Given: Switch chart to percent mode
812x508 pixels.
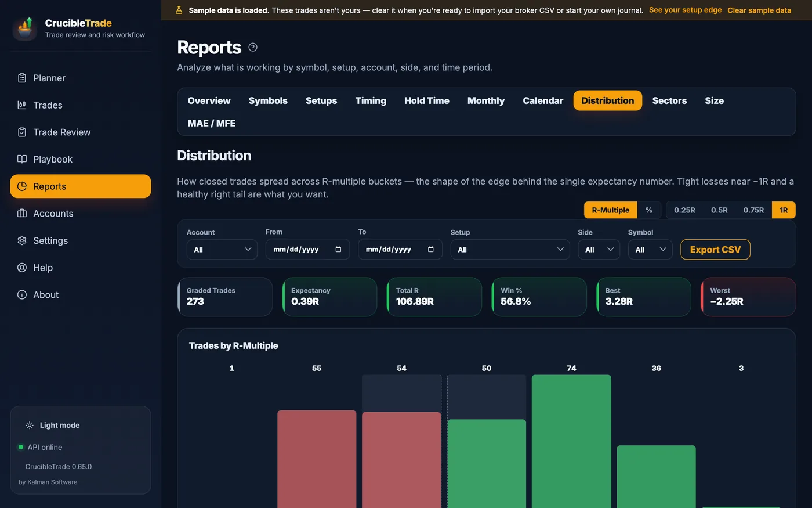Looking at the screenshot, I should [x=649, y=210].
